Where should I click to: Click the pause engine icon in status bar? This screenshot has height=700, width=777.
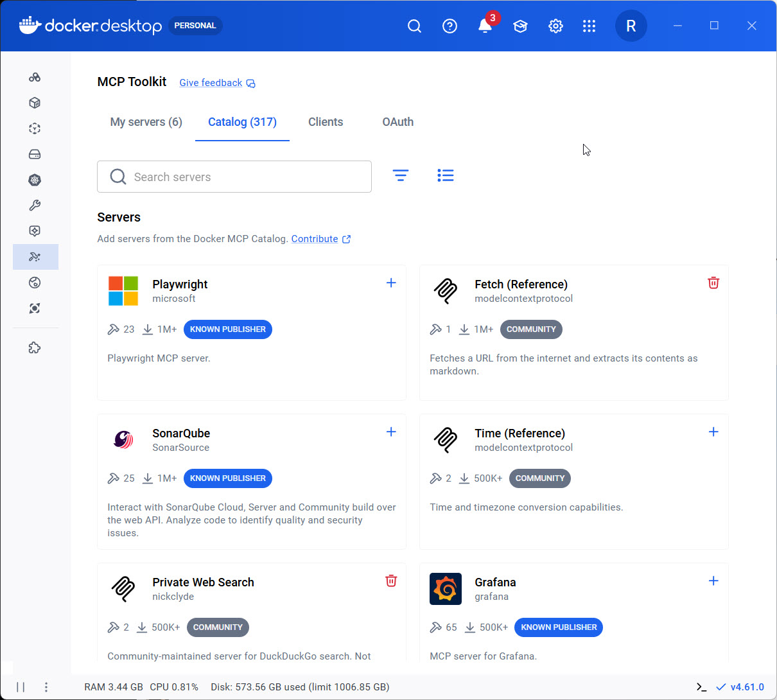tap(21, 687)
